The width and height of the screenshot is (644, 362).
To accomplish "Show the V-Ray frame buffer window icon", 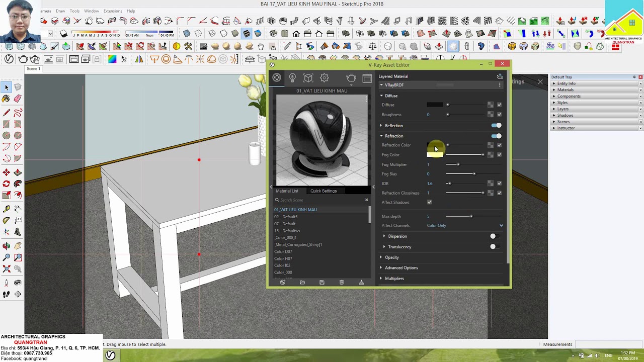I will click(x=367, y=78).
